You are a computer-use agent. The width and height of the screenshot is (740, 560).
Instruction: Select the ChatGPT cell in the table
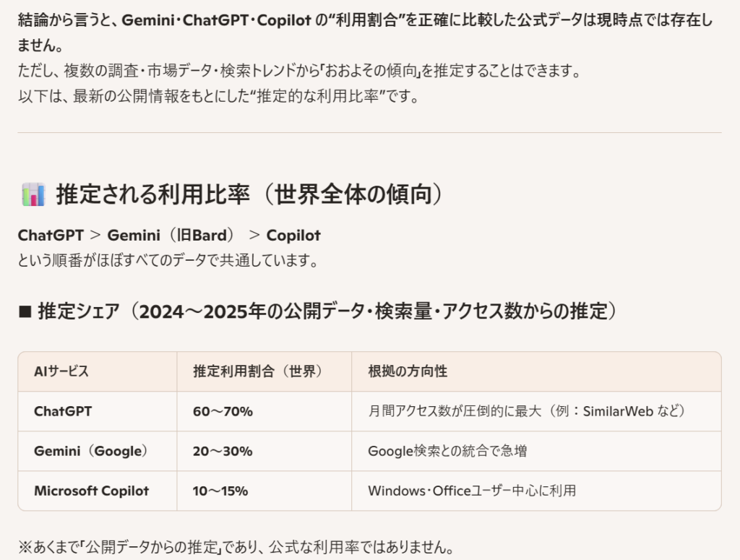point(63,411)
